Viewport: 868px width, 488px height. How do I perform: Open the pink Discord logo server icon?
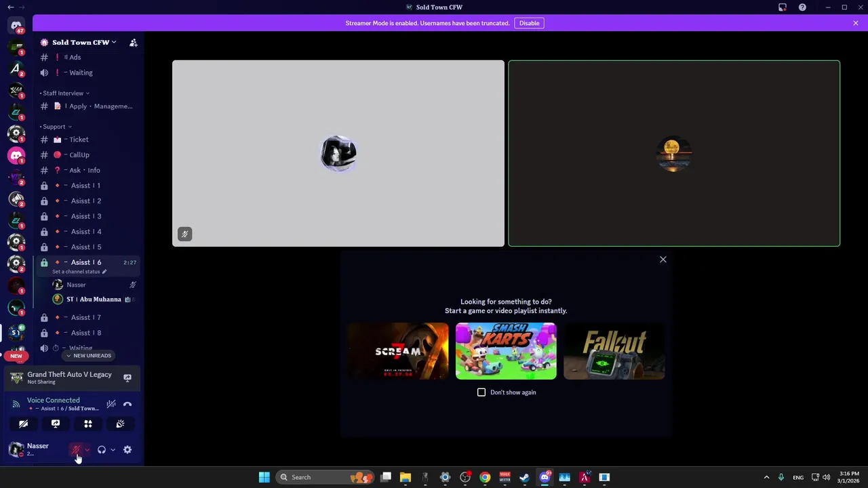coord(16,155)
